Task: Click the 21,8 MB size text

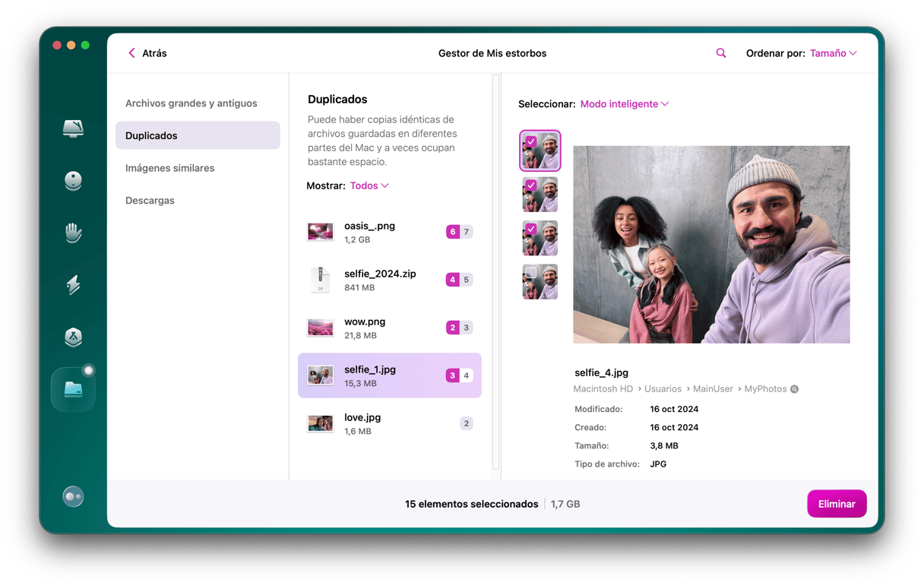Action: point(360,336)
